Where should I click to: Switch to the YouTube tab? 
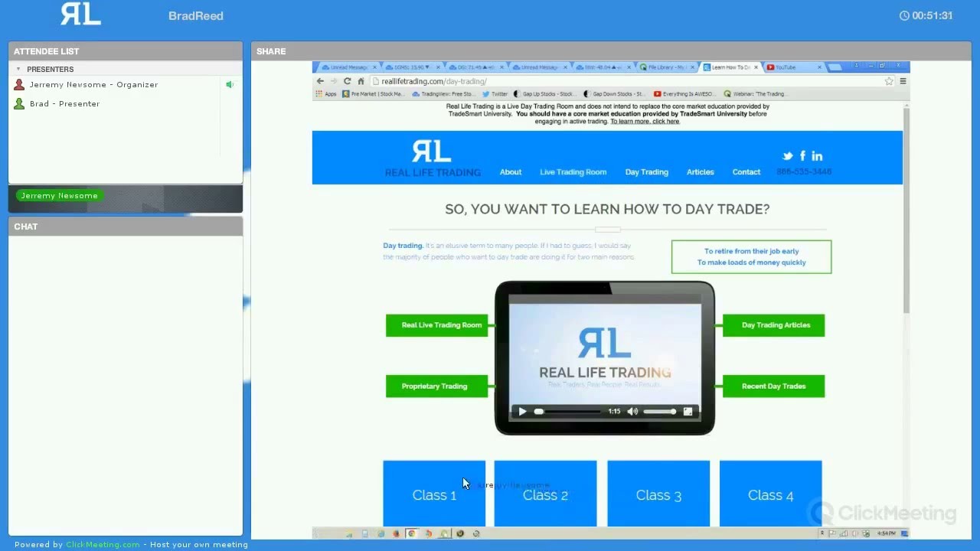pyautogui.click(x=793, y=67)
